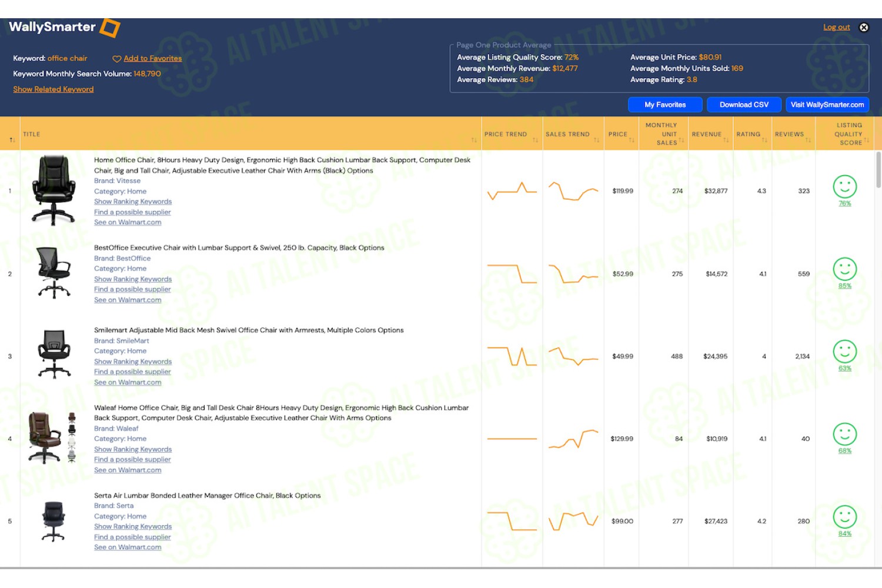Sort table by Monthly Unit Sales column

pyautogui.click(x=681, y=140)
